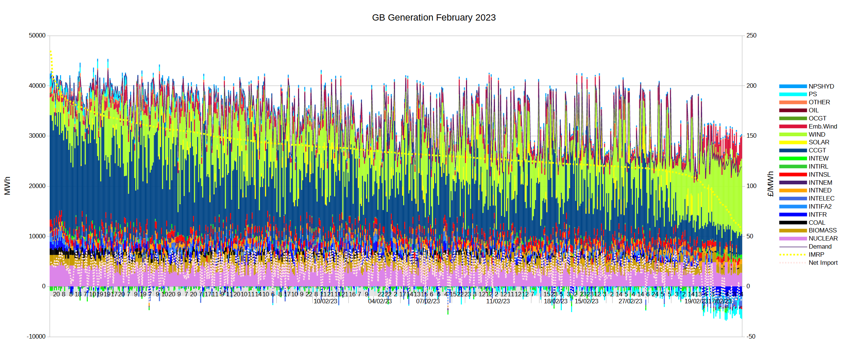This screenshot has width=868, height=347.
Task: Select the INTNED orange legend swatch
Action: 793,191
